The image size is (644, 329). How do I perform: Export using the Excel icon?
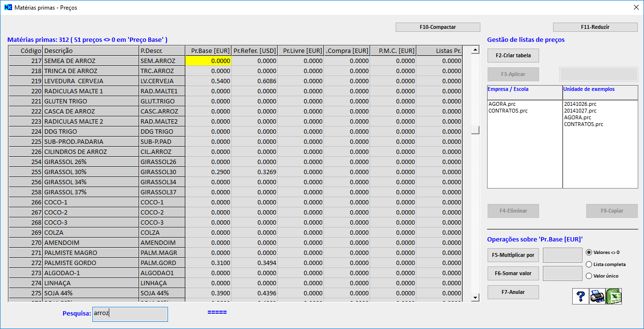click(x=614, y=296)
